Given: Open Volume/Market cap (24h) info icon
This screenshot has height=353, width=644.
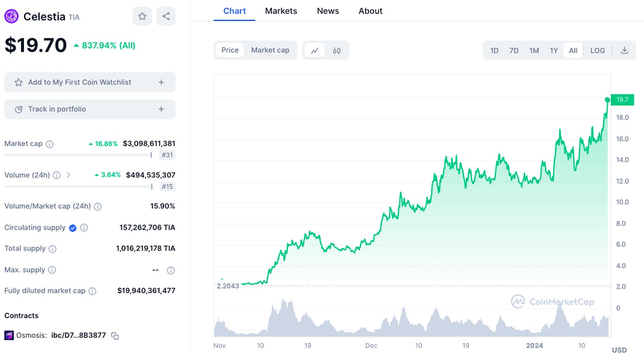Looking at the screenshot, I should point(98,206).
